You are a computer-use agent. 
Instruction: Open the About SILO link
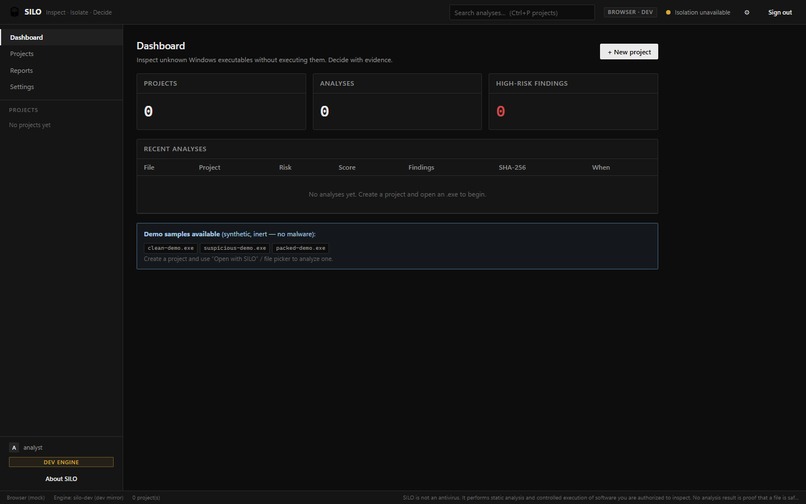click(61, 479)
